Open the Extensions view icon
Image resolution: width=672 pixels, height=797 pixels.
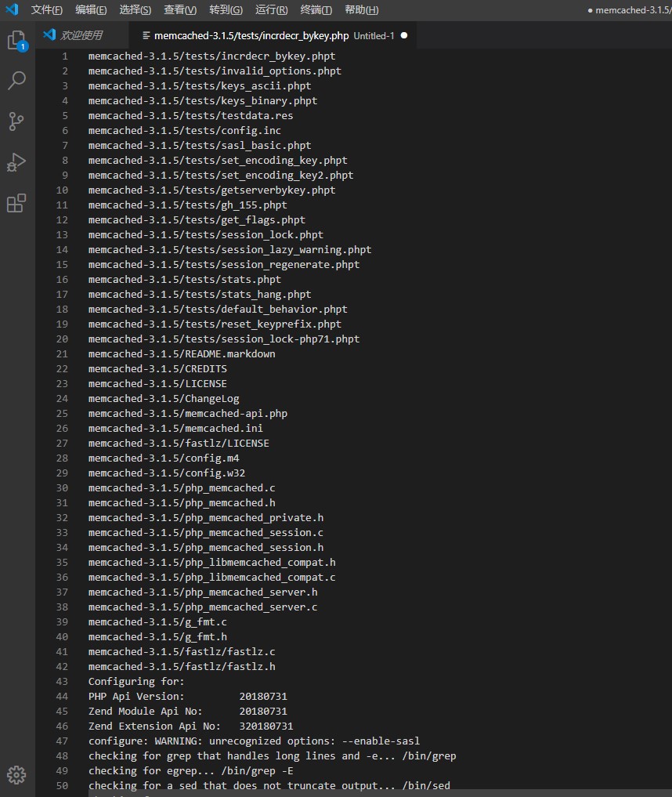pos(16,203)
